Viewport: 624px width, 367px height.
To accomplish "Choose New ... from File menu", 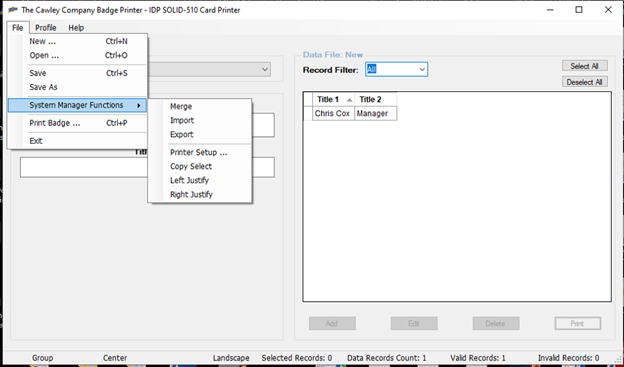I will [78, 41].
